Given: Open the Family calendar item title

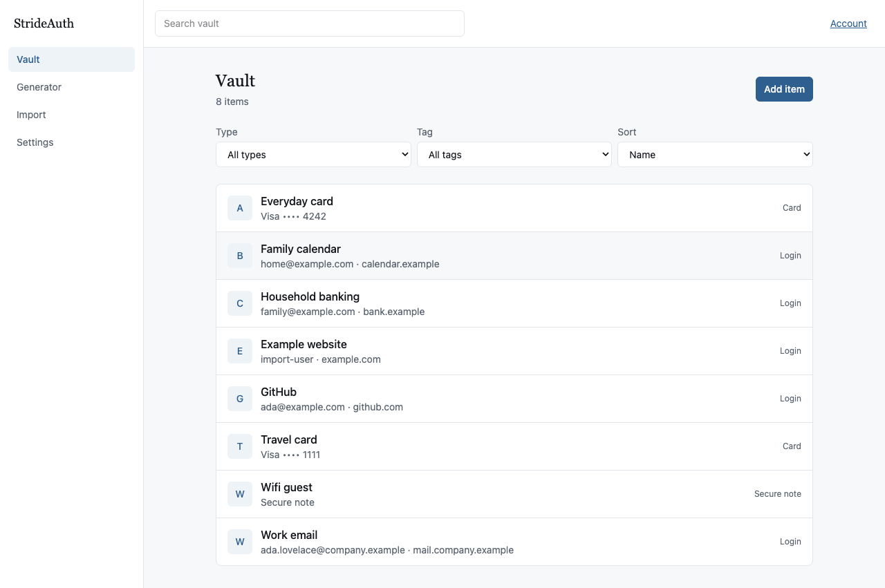Looking at the screenshot, I should (301, 249).
